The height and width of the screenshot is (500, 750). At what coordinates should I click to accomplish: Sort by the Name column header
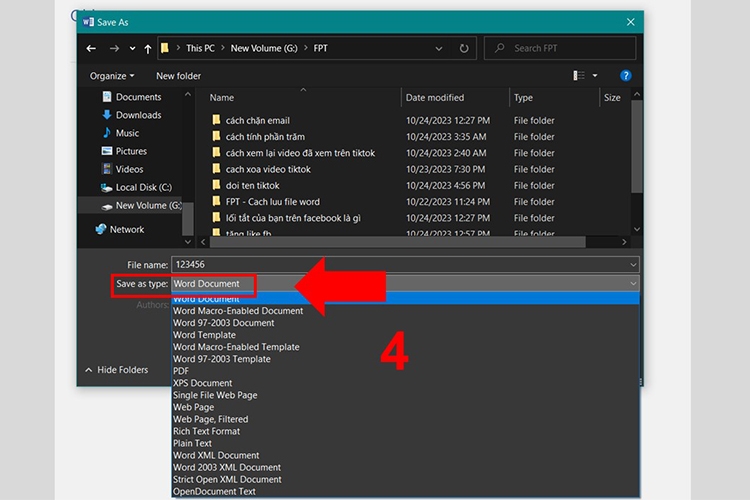222,98
